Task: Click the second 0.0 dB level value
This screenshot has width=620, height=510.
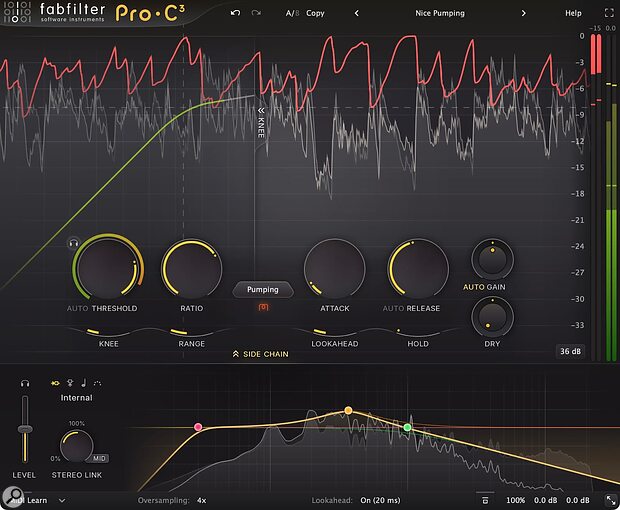Action: (578, 500)
